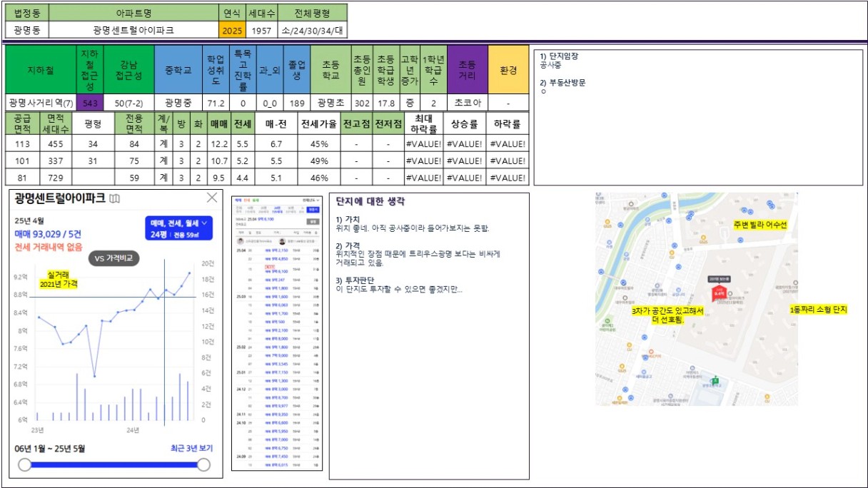Select the 졸업생 header cell

pos(296,70)
